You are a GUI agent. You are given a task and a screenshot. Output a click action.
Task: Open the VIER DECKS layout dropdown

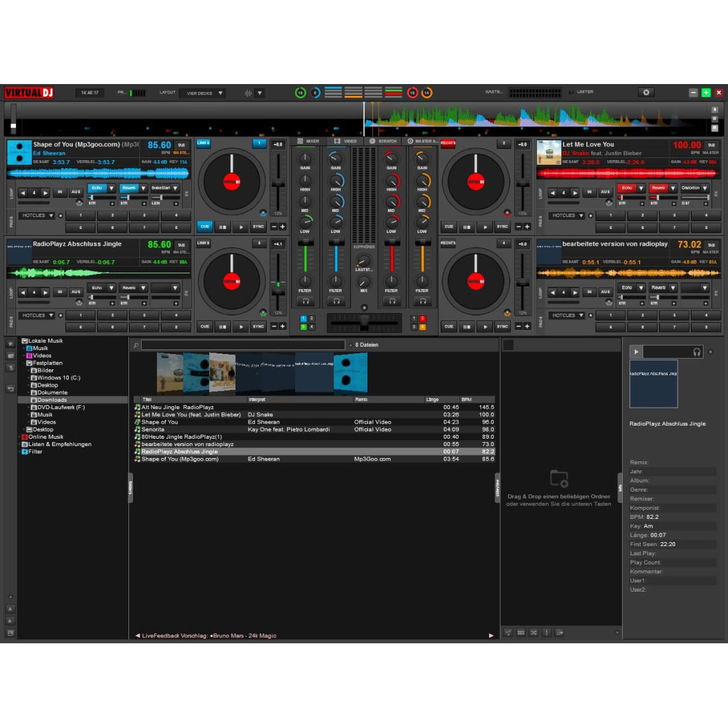pyautogui.click(x=203, y=93)
